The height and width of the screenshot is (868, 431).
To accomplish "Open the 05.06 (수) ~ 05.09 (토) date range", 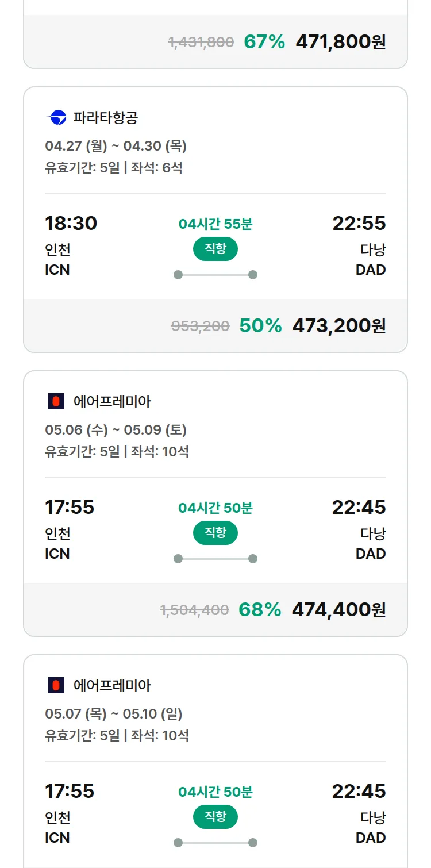I will point(116,430).
